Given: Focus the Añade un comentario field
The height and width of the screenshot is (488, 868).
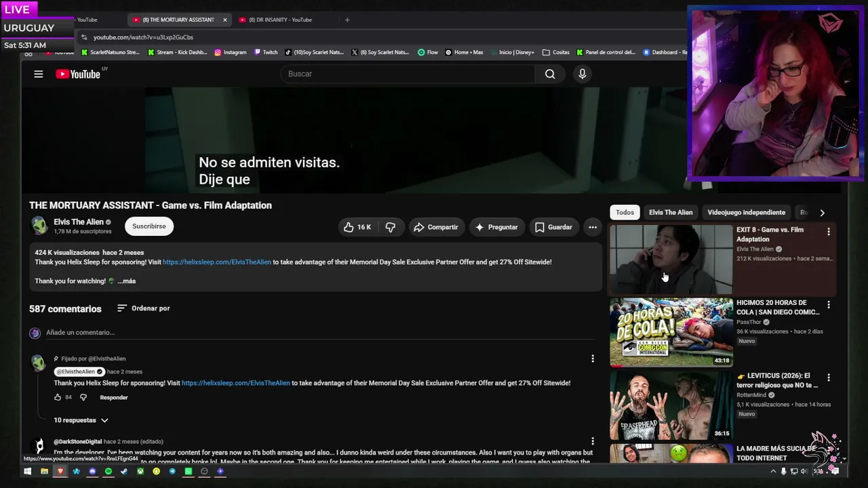Looking at the screenshot, I should coord(320,333).
